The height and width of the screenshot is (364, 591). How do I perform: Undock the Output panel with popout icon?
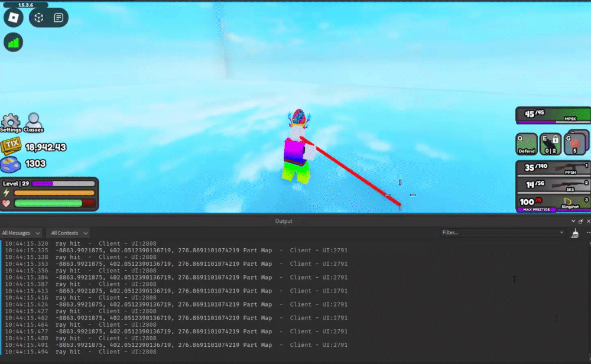click(581, 221)
